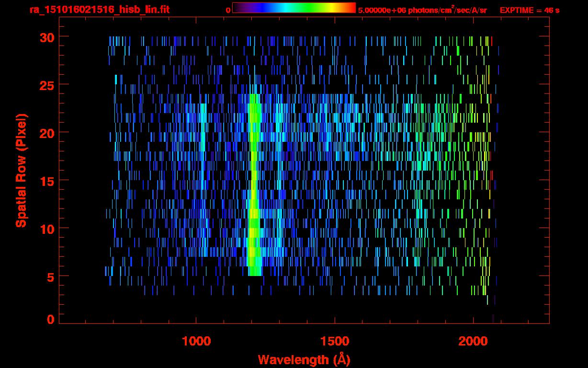This screenshot has width=588, height=368.
Task: Click the 1500 wavelength tick label
Action: [335, 341]
